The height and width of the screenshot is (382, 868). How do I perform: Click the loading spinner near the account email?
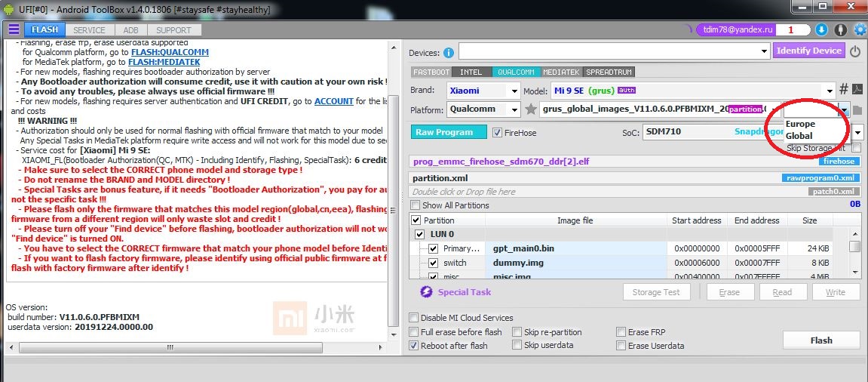[688, 29]
